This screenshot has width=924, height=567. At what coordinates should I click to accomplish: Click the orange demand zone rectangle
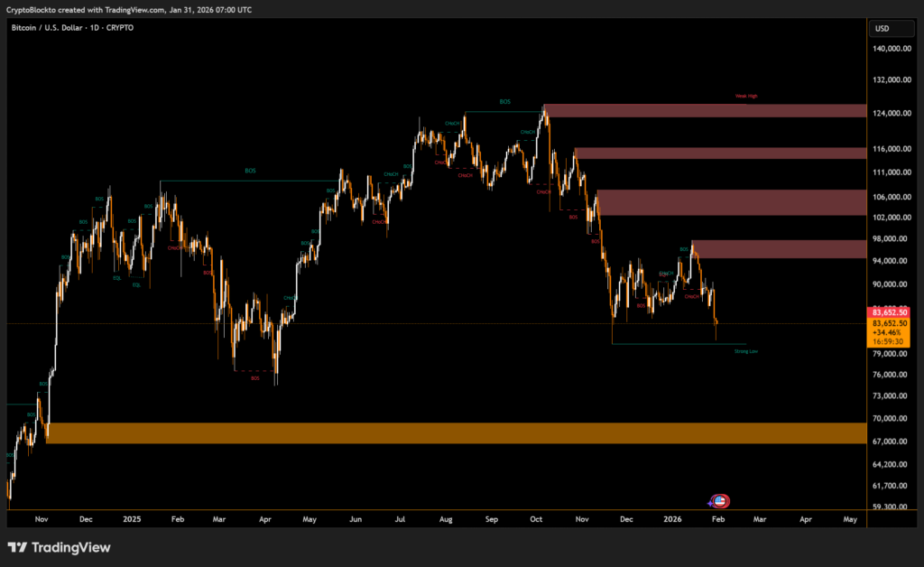coord(451,433)
